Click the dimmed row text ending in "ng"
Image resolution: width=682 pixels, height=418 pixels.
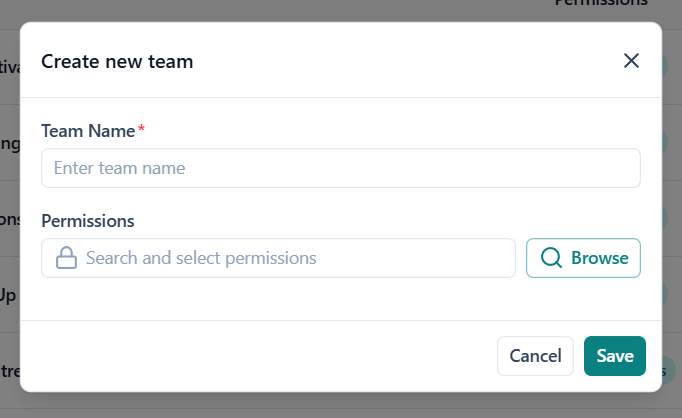pos(10,143)
